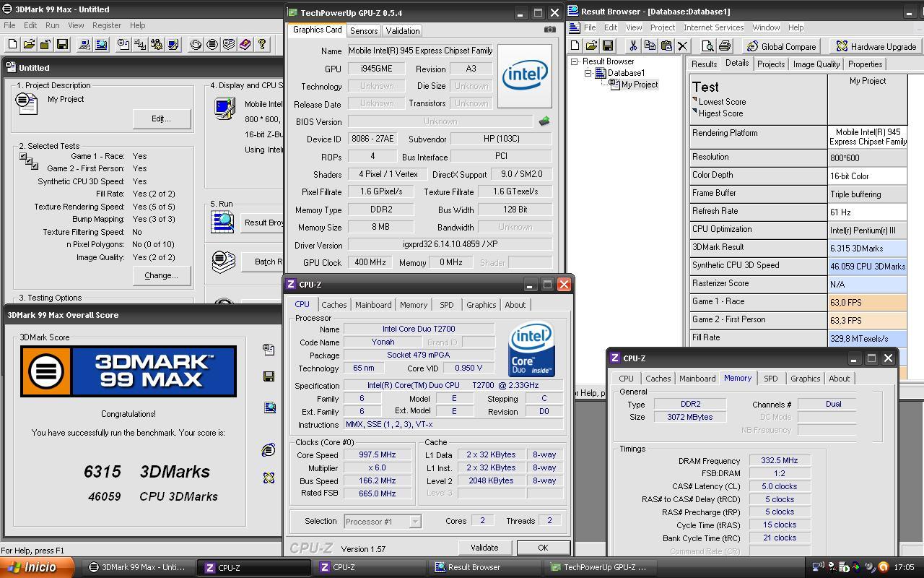Click the Hardware Upgrade button
924x578 pixels.
point(876,46)
